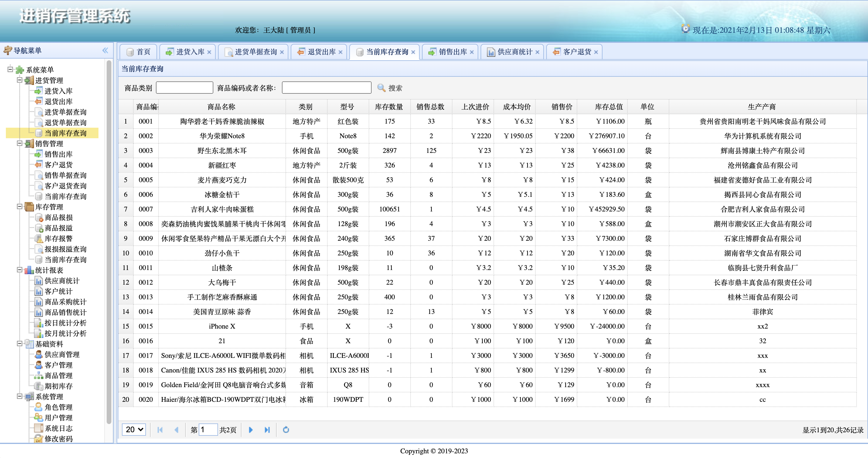Image resolution: width=868 pixels, height=458 pixels.
Task: Focus the 商品类别 input field
Action: (x=185, y=88)
